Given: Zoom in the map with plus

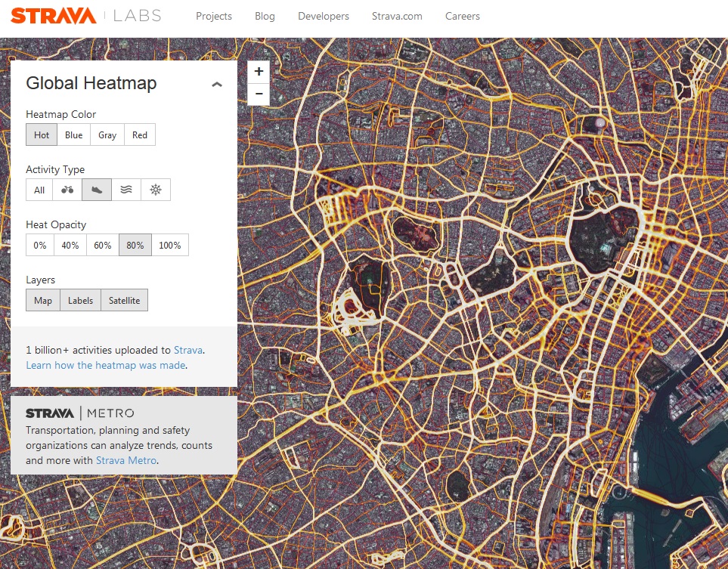Looking at the screenshot, I should click(x=259, y=72).
